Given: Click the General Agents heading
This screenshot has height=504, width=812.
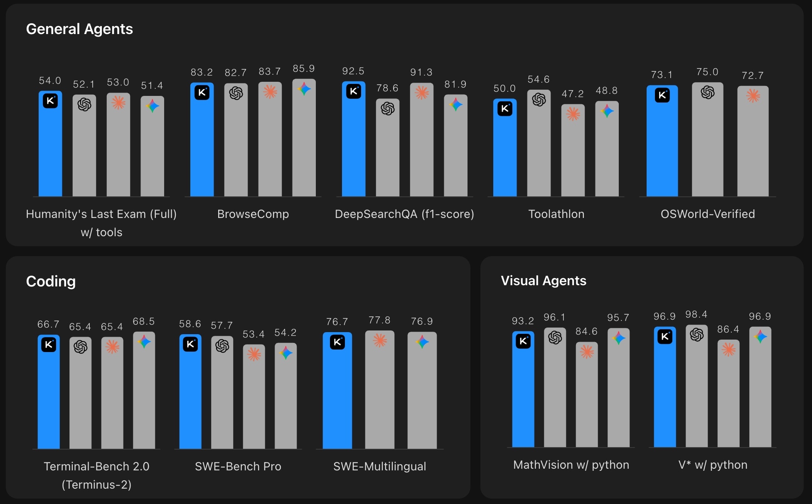Looking at the screenshot, I should point(79,29).
